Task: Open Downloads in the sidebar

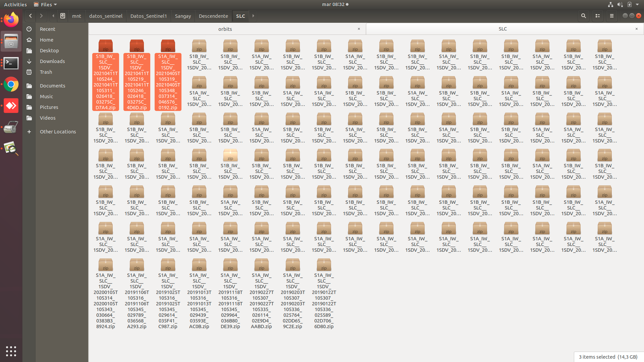Action: (x=52, y=61)
